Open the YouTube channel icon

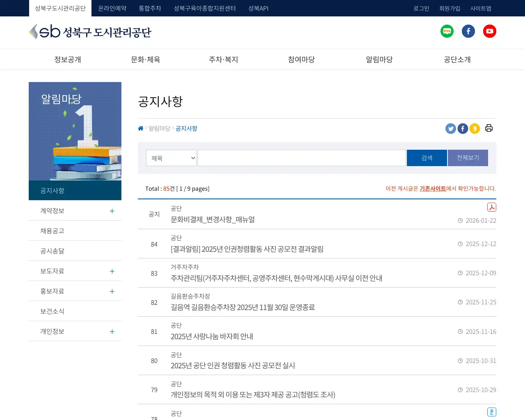(490, 31)
